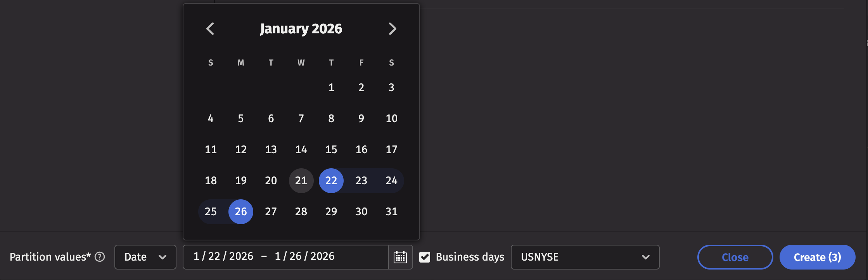Select January 10 in the calendar
The height and width of the screenshot is (280, 868).
391,119
